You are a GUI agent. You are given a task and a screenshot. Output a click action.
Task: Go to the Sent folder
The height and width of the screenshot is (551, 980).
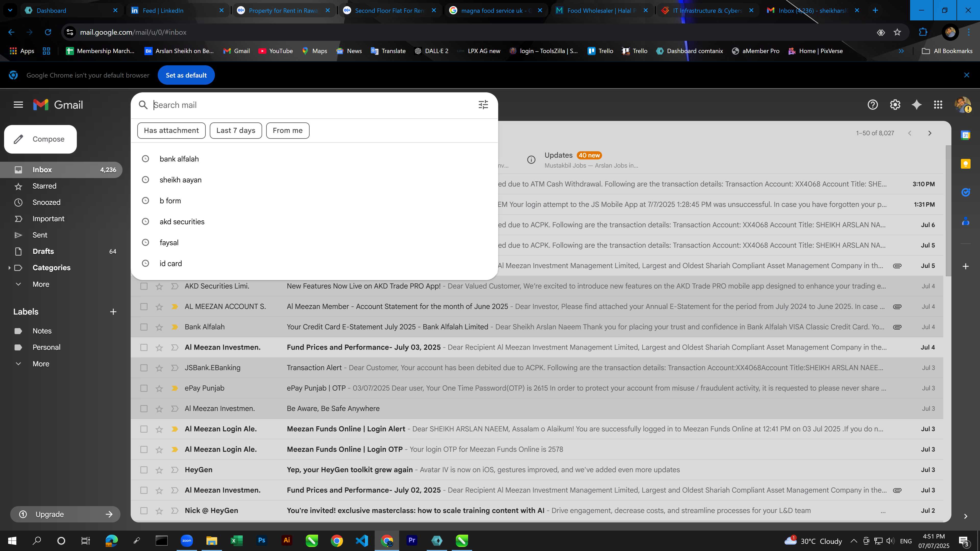tap(40, 235)
